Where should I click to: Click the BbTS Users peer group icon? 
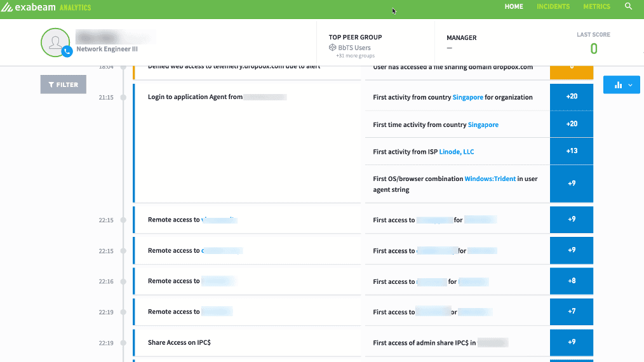click(332, 48)
